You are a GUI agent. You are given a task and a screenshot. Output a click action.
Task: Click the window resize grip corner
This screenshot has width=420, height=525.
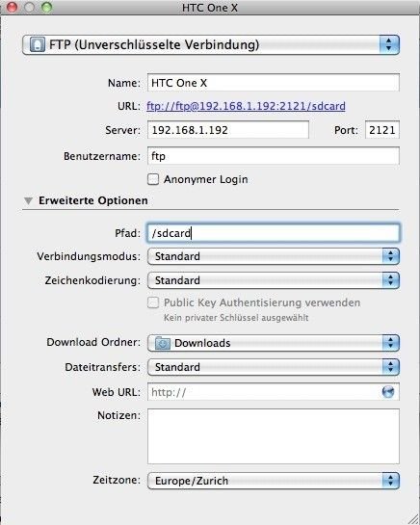pos(413,518)
